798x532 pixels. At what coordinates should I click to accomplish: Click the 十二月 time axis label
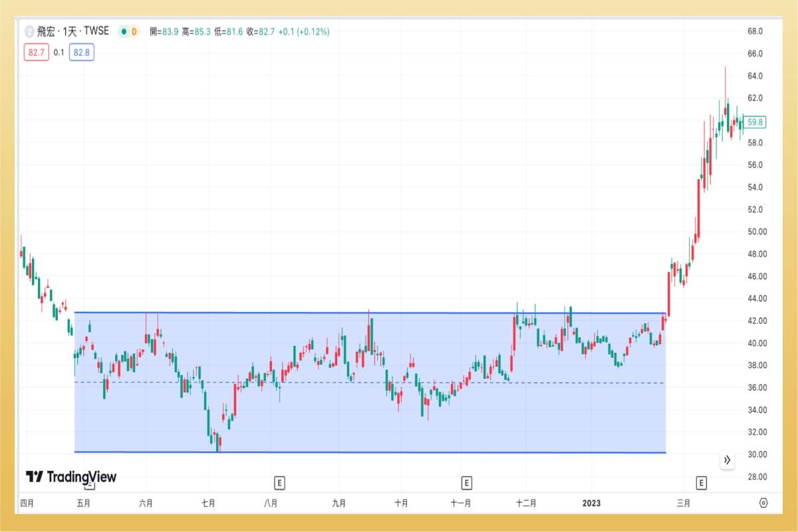[526, 503]
